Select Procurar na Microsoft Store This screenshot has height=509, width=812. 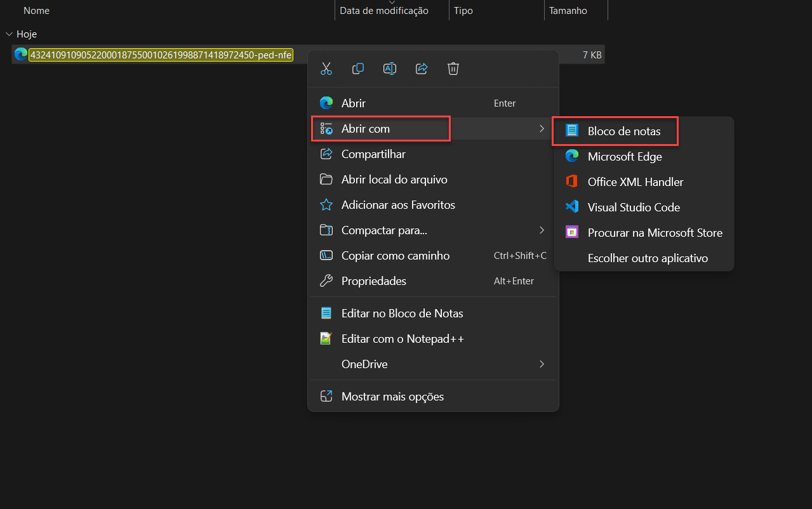655,233
